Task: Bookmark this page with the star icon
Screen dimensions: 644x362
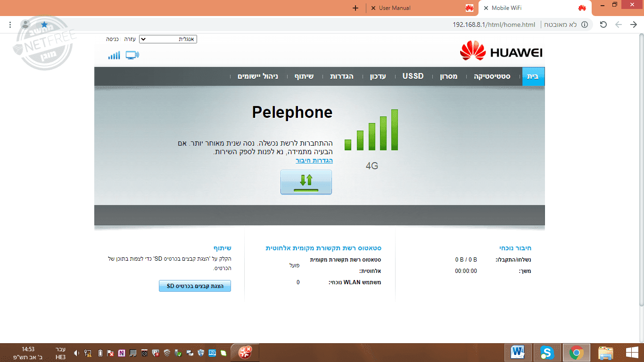Action: [x=44, y=25]
